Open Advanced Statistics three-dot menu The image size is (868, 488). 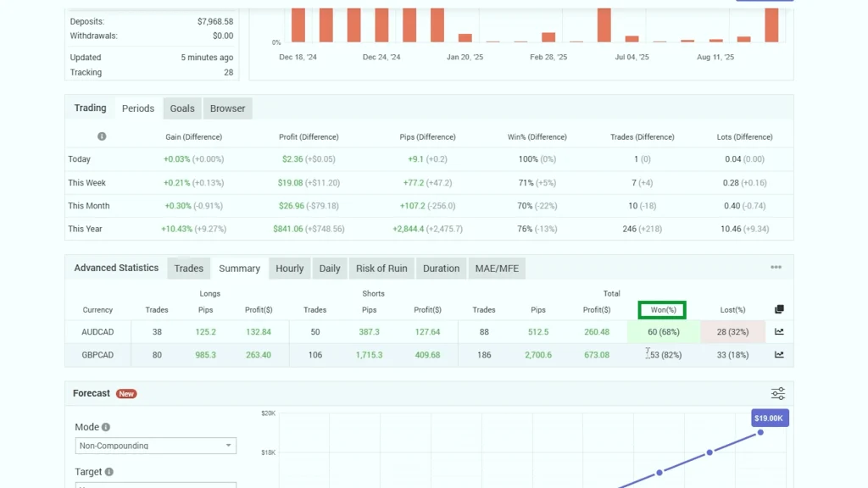(x=776, y=268)
